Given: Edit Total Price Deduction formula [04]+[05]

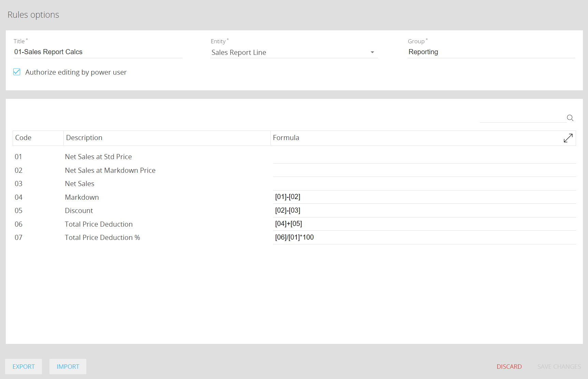Looking at the screenshot, I should pyautogui.click(x=424, y=224).
